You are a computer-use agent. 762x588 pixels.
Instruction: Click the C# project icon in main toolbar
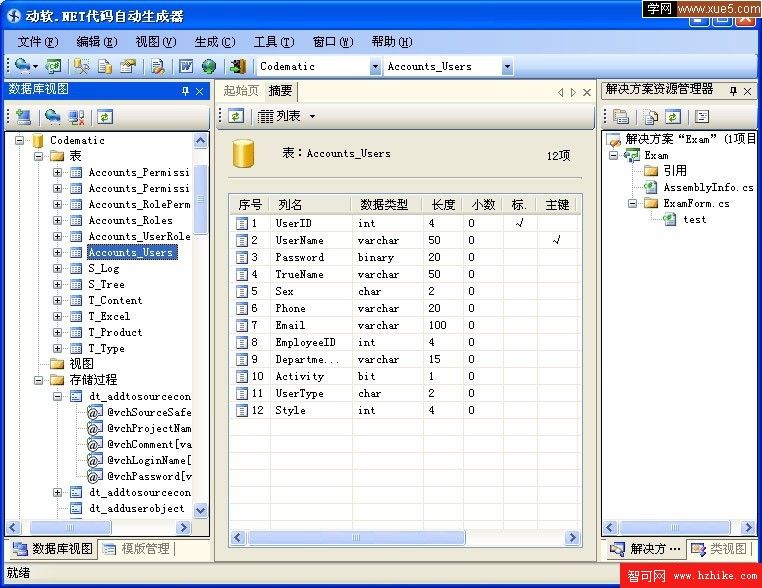53,66
